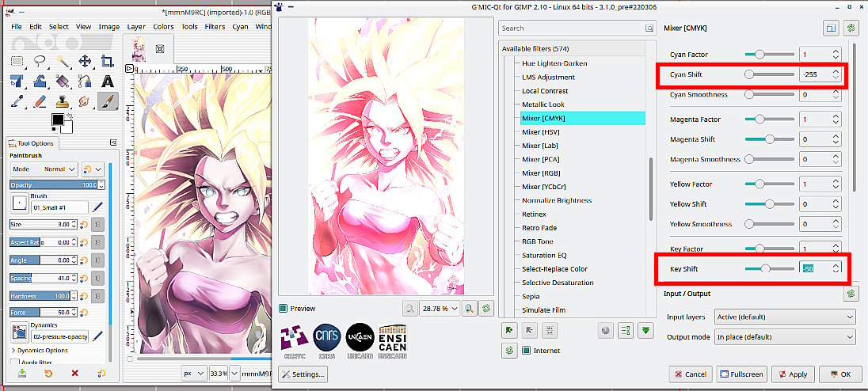Open the Output mode In place dropdown
868x391 pixels.
785,337
